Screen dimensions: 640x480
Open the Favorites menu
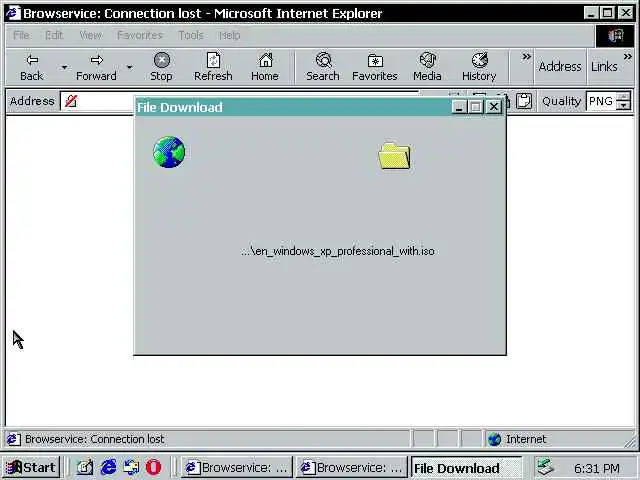(x=140, y=36)
